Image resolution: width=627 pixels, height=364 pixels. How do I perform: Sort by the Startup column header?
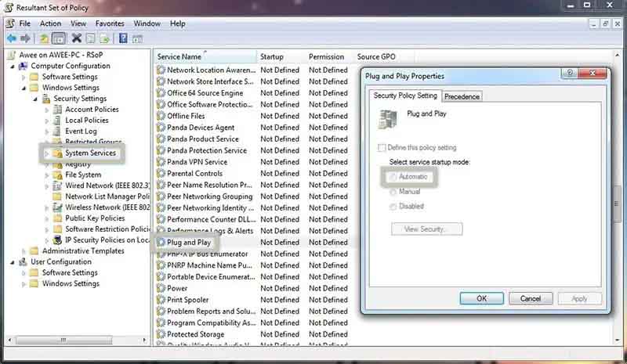281,56
